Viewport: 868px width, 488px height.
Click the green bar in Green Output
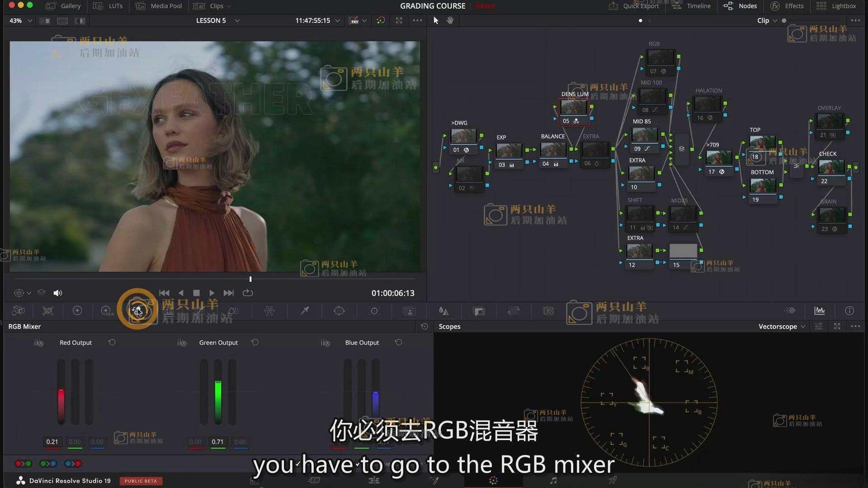[218, 400]
